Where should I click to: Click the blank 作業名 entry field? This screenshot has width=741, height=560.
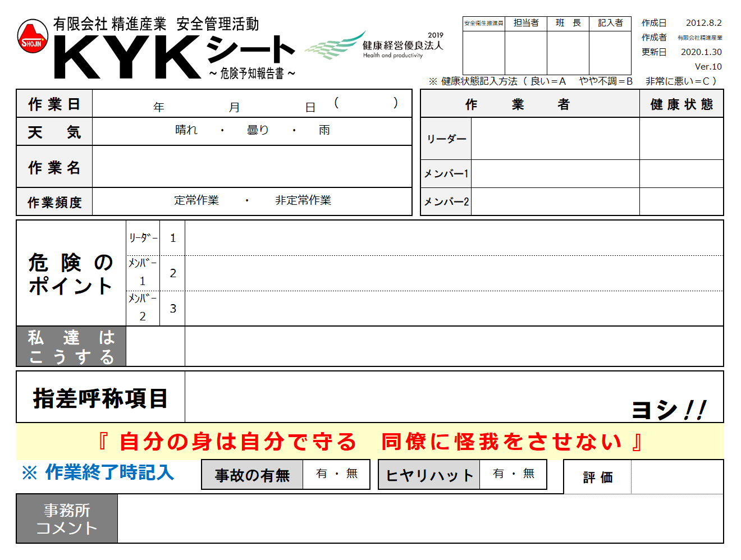(x=252, y=167)
